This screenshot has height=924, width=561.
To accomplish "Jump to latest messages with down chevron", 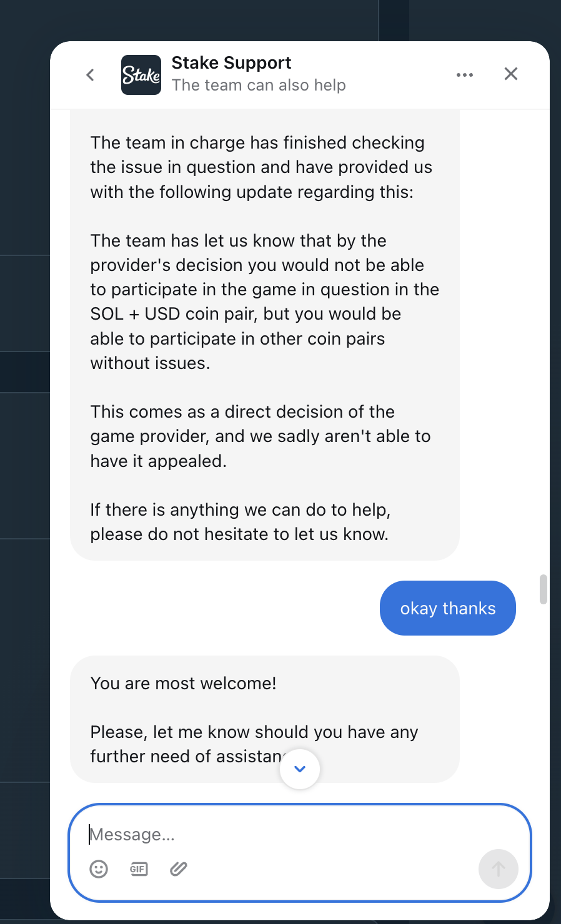I will point(300,769).
